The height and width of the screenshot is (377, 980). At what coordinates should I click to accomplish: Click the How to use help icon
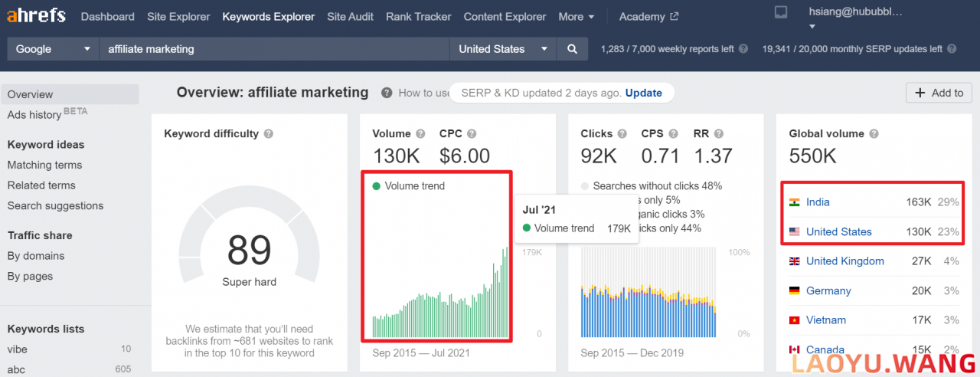pyautogui.click(x=387, y=93)
